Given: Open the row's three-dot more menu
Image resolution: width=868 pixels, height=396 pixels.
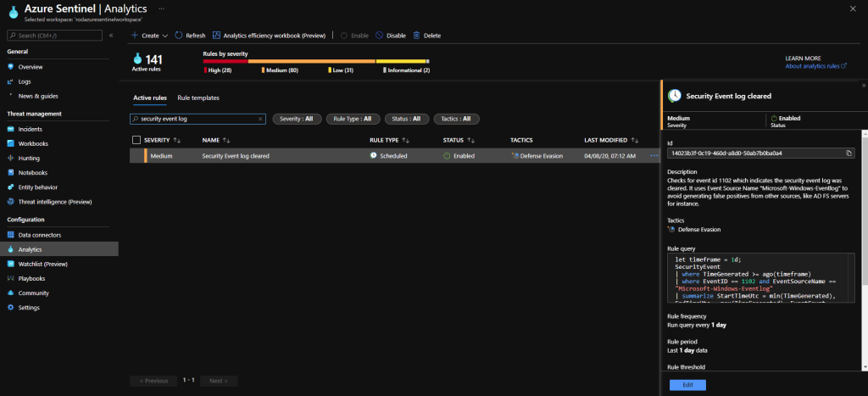Looking at the screenshot, I should [x=654, y=156].
